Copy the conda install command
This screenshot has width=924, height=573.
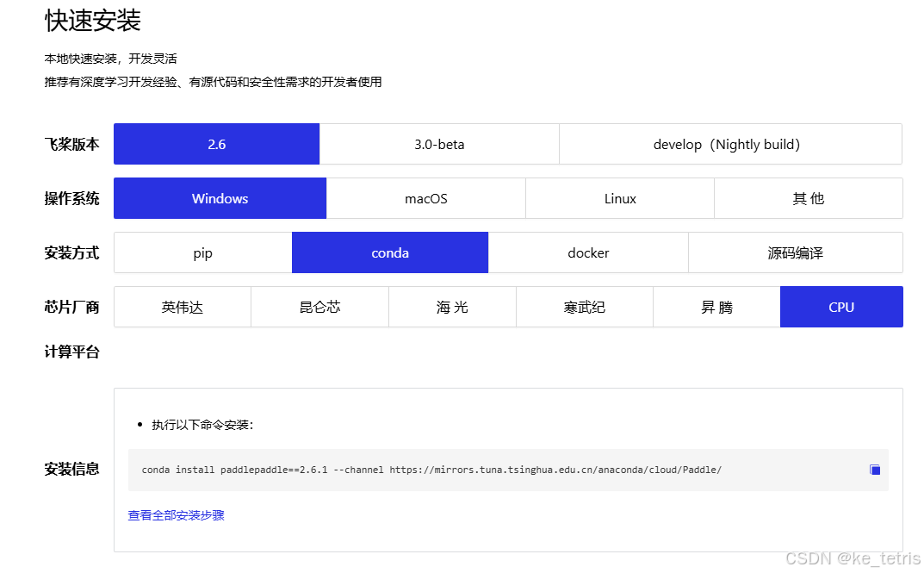pyautogui.click(x=874, y=470)
